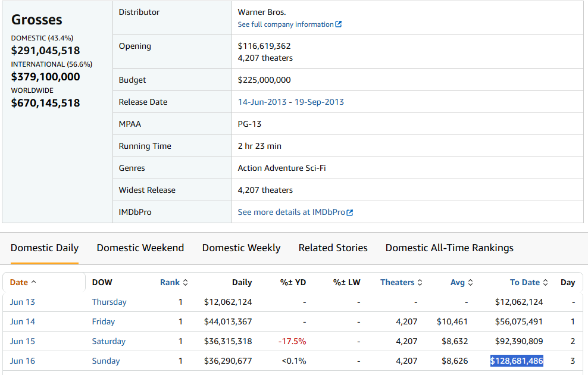
Task: Sort table by the Rank column header
Action: (170, 282)
